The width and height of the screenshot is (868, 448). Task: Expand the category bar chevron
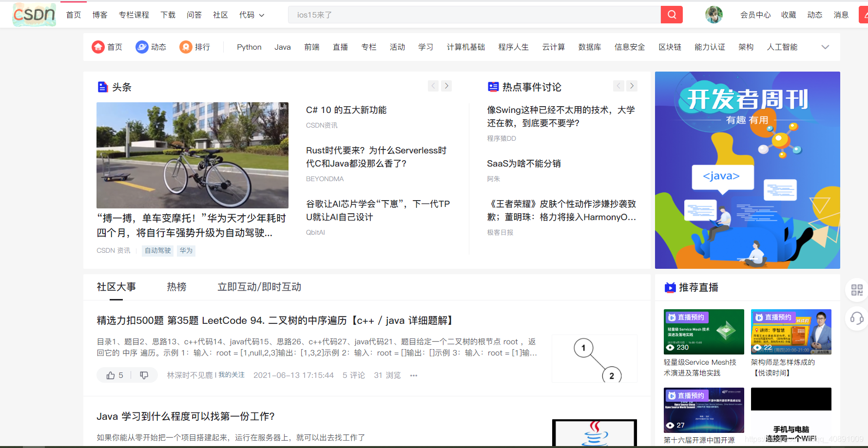825,47
